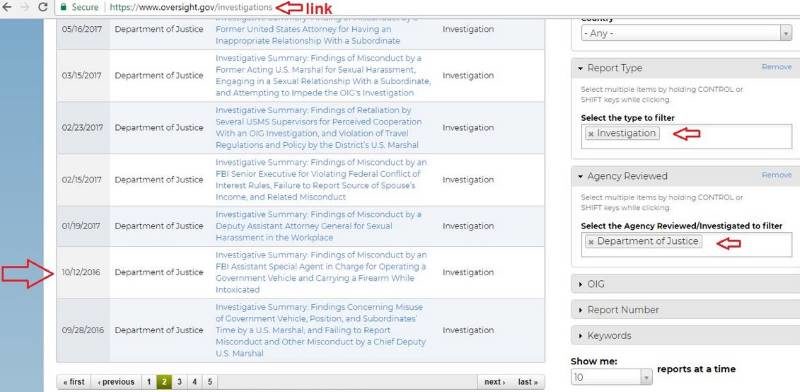Click Investigation type in the 01/19/2017 row
This screenshot has height=392, width=800.
(x=468, y=226)
